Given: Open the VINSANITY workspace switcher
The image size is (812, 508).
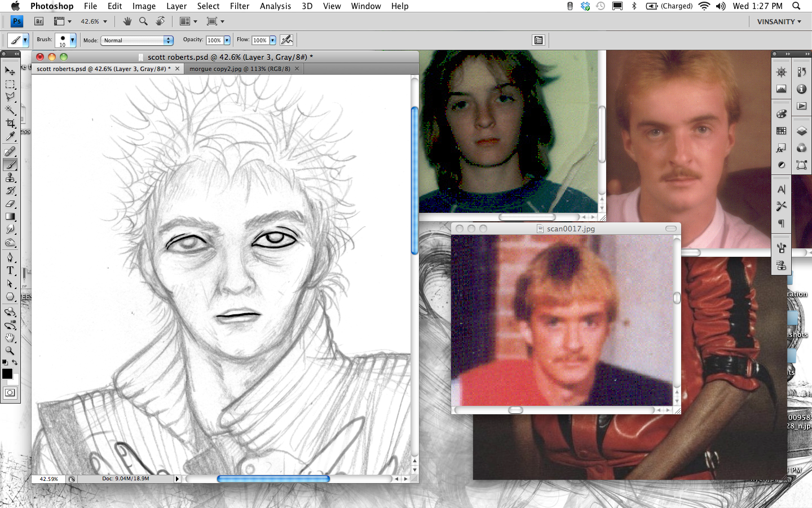Looking at the screenshot, I should (779, 21).
